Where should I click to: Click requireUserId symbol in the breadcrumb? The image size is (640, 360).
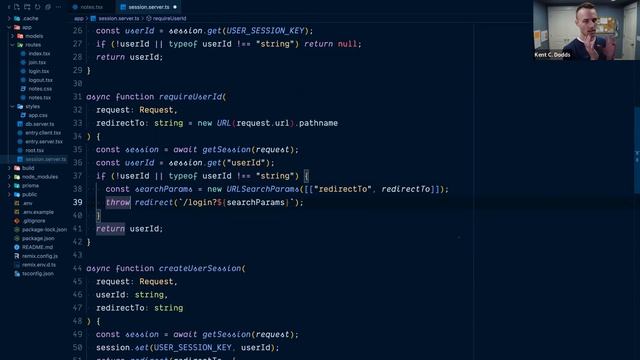click(x=169, y=18)
